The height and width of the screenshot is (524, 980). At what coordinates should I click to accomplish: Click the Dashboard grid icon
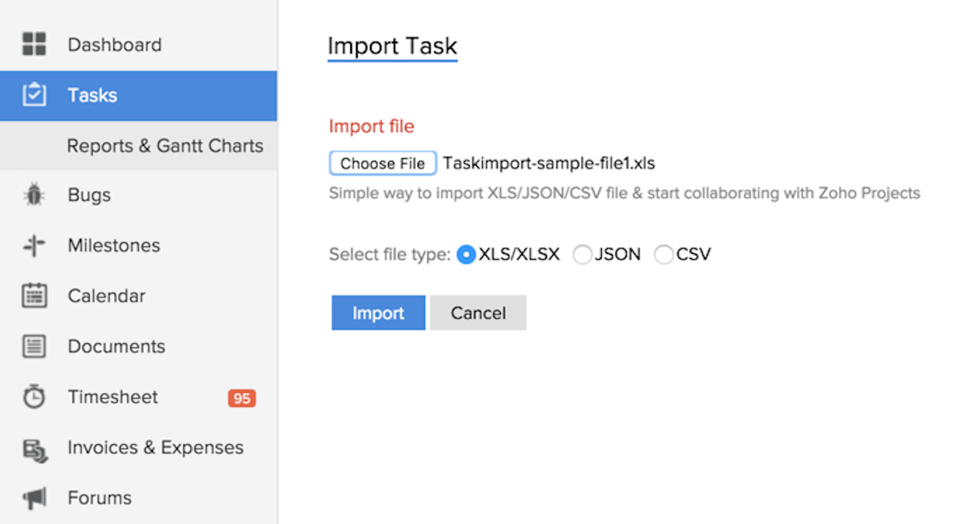click(x=34, y=44)
